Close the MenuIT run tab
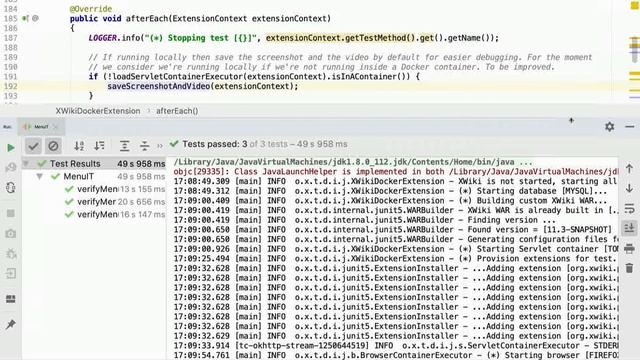The height and width of the screenshot is (360, 640). coord(56,127)
